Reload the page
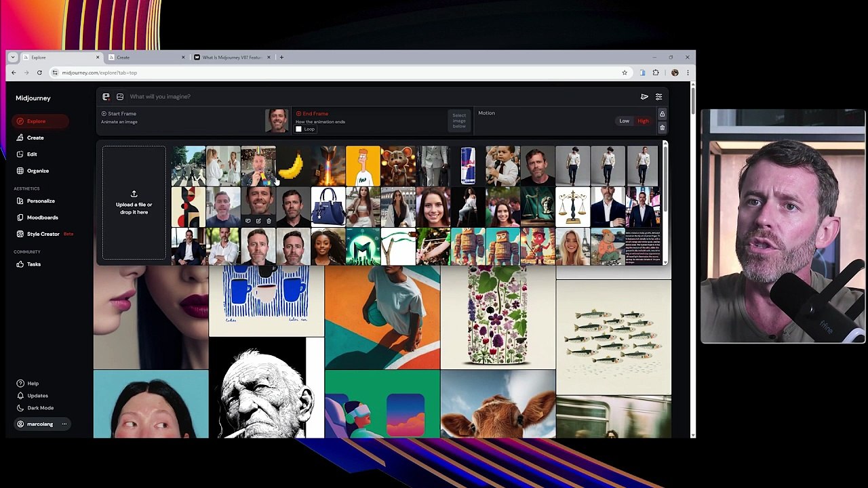This screenshot has height=488, width=868. click(x=39, y=73)
